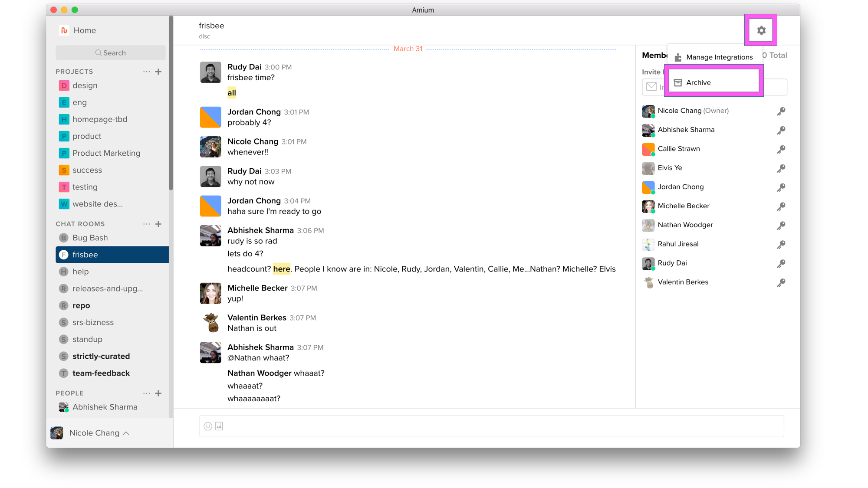The width and height of the screenshot is (868, 488).
Task: Open Projects more options ellipsis
Action: point(147,72)
